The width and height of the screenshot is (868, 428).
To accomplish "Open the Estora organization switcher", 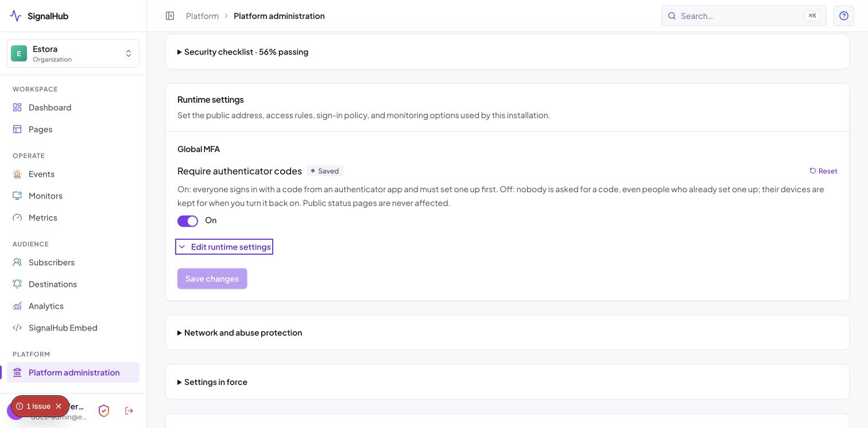I will (73, 53).
